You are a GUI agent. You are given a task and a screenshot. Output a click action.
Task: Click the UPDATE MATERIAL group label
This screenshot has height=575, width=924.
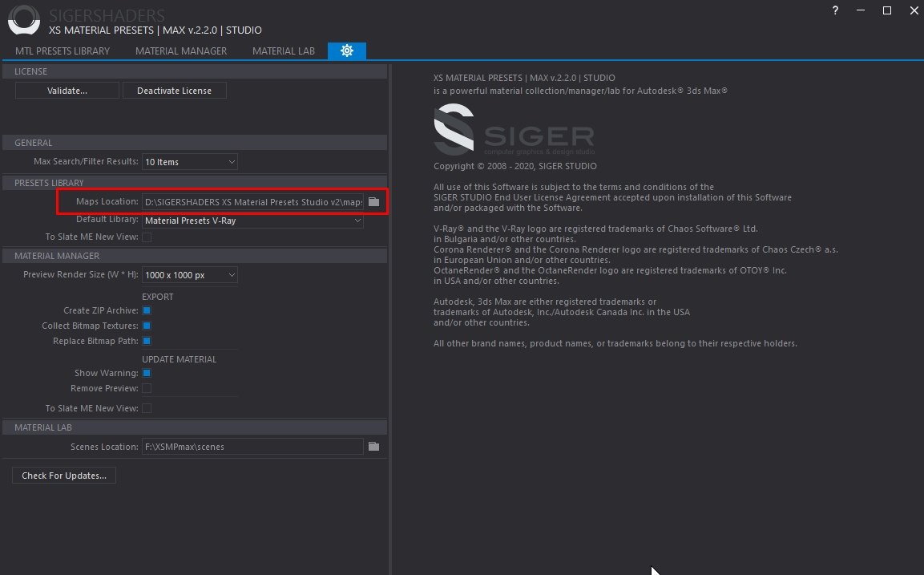(180, 359)
